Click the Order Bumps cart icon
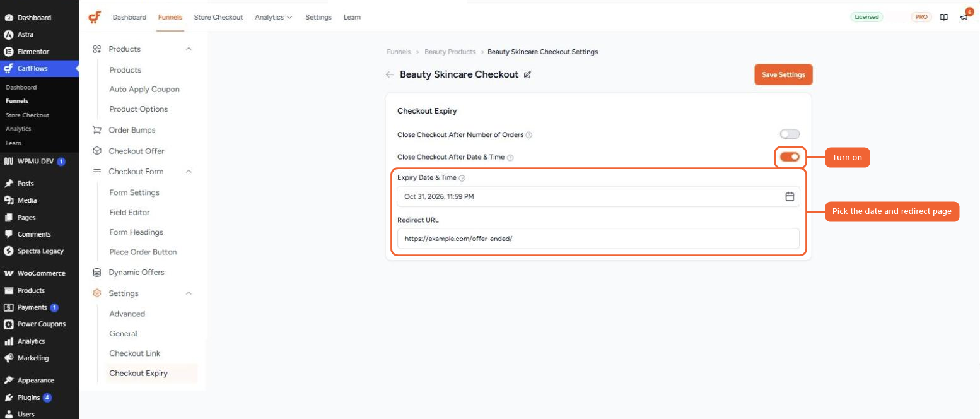Viewport: 980px width, 419px height. 97,130
